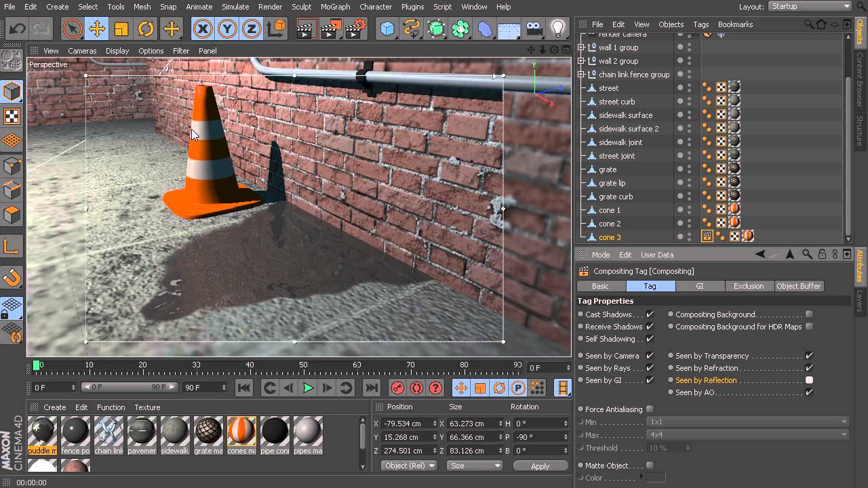Open the antialiasing Max 4x4 dropdown
This screenshot has width=868, height=488.
748,434
